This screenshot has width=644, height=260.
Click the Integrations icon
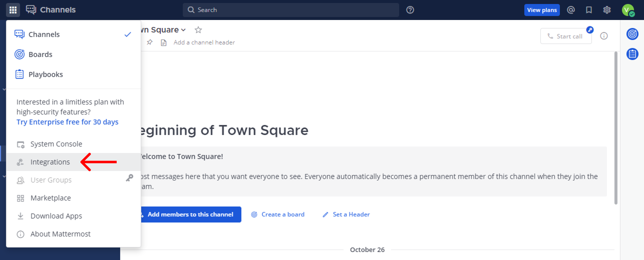click(20, 162)
